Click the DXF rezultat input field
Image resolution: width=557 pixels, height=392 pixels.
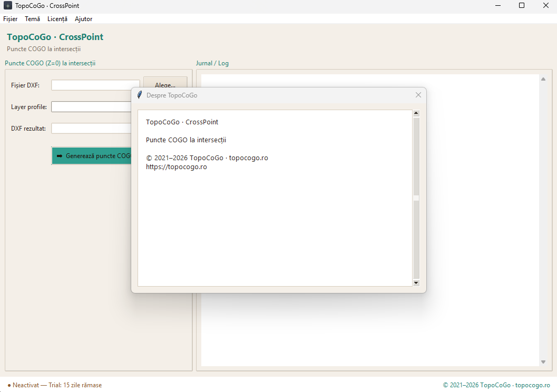click(x=91, y=129)
